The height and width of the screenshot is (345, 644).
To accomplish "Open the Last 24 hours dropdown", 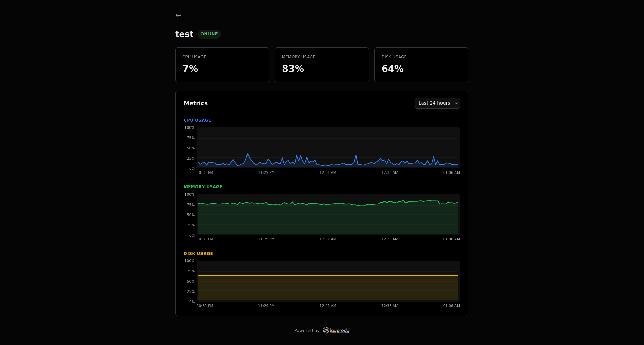I will click(437, 103).
